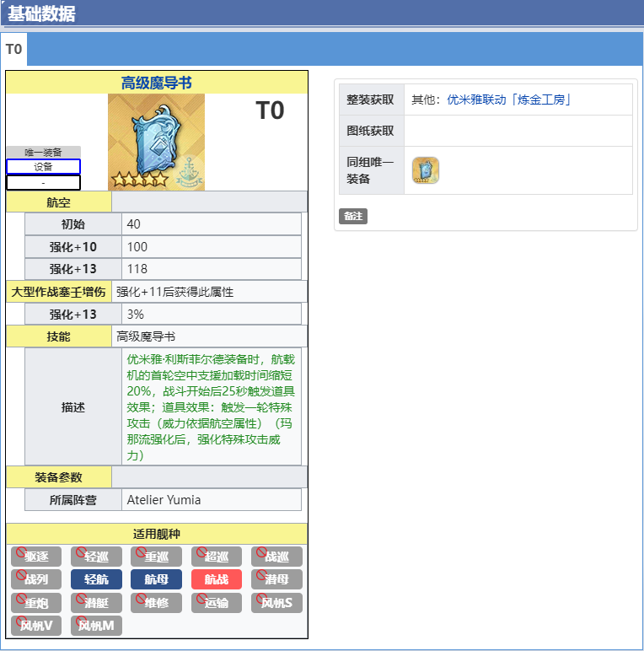Click the Atelier Yumia faction value
644x651 pixels.
164,500
